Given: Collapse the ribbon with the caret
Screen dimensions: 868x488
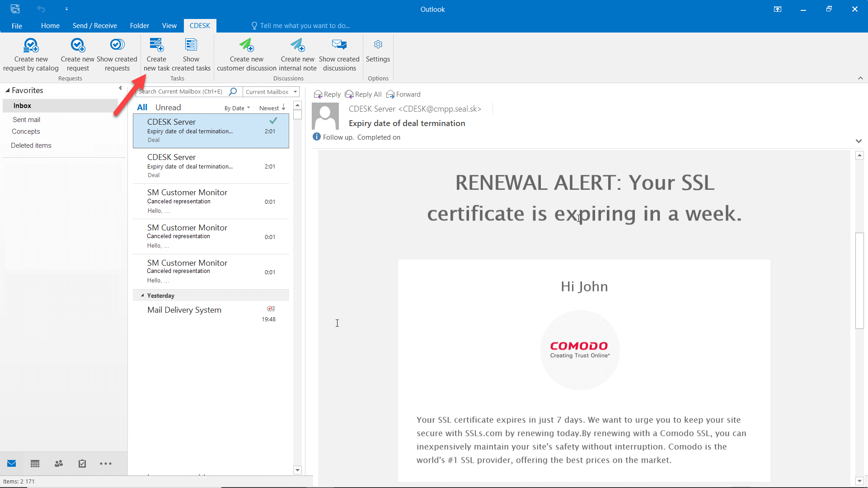Looking at the screenshot, I should click(860, 78).
